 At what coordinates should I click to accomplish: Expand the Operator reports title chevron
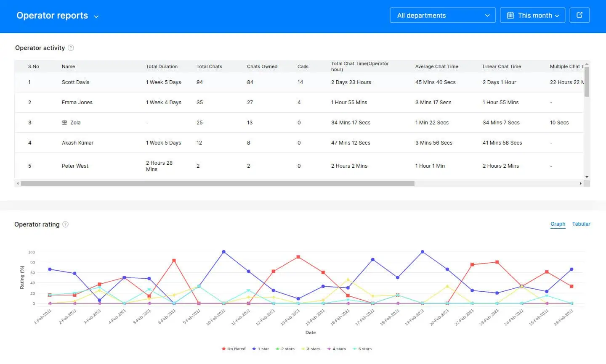96,17
